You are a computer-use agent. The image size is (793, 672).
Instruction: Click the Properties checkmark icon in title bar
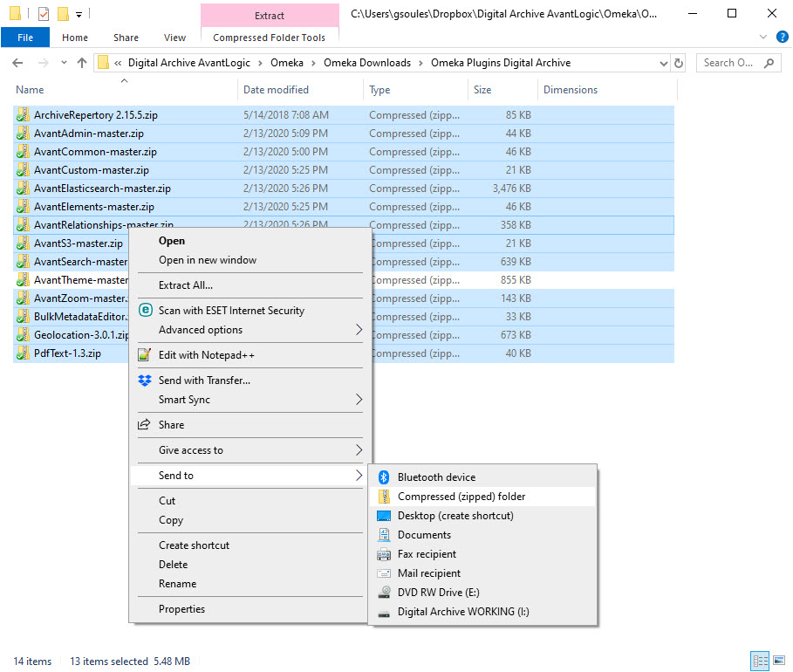point(44,14)
